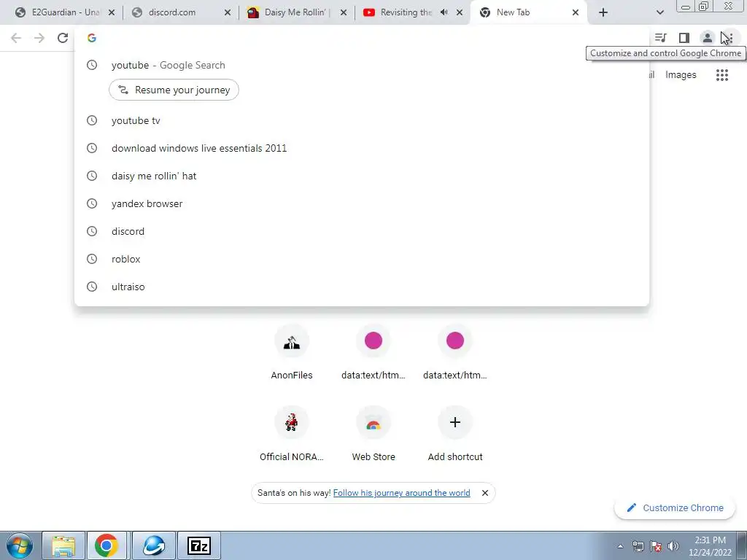Dismiss the Santa's on his way banner
The height and width of the screenshot is (560, 747).
coord(485,493)
